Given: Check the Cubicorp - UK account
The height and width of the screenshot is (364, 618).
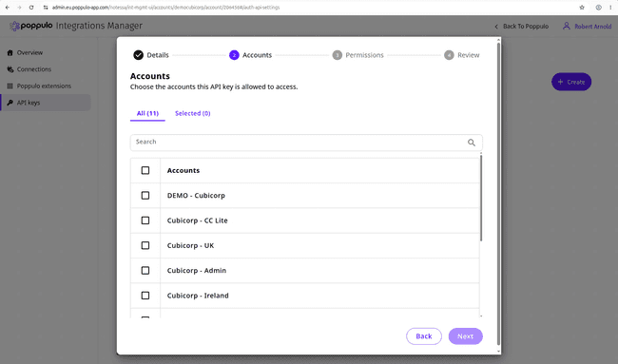Looking at the screenshot, I should pos(145,245).
